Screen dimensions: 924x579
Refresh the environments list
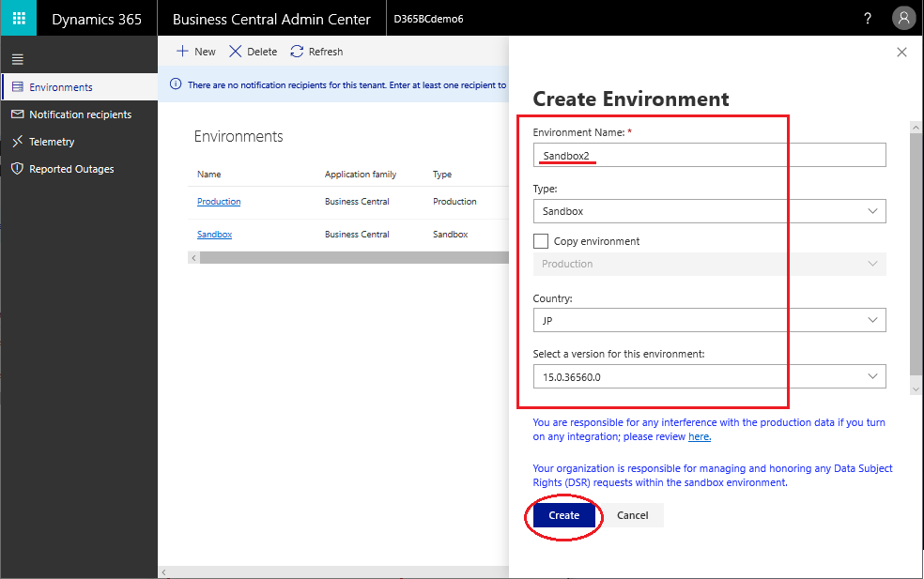(316, 52)
